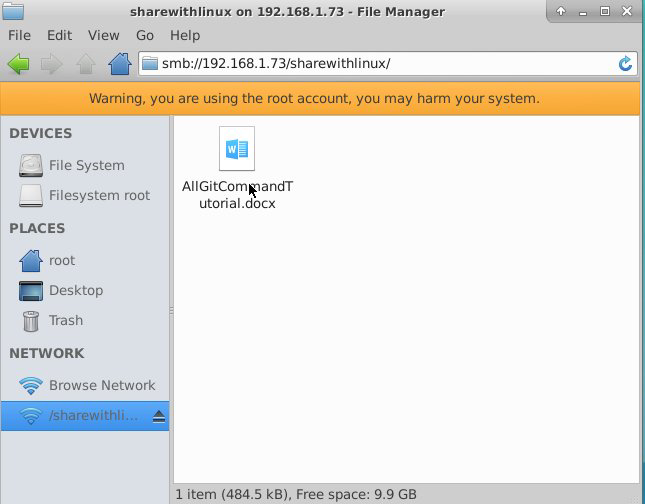Click the sidebar pane separator handle
Image resolution: width=645 pixels, height=504 pixels.
171,311
